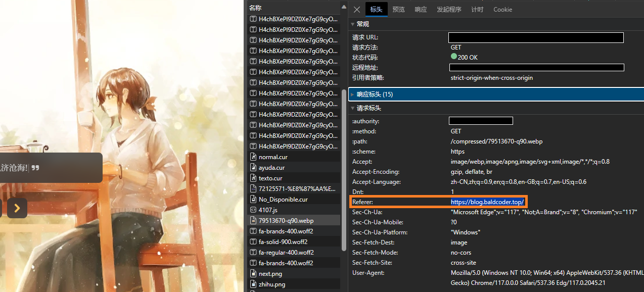Click the Sec-Ch-Ua-Platform value "Windows"

tap(466, 232)
